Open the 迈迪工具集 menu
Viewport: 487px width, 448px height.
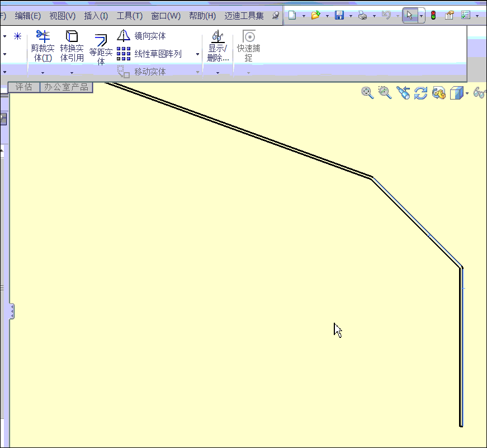[244, 16]
